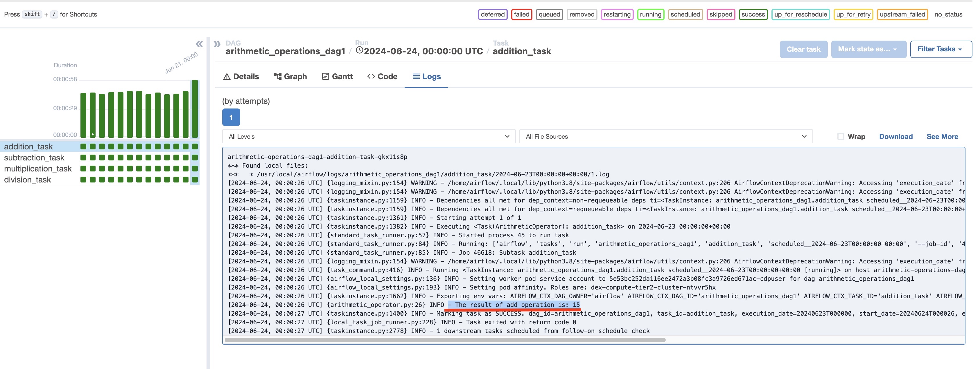980x369 pixels.
Task: Click the clock icon beside run date
Action: tap(359, 50)
